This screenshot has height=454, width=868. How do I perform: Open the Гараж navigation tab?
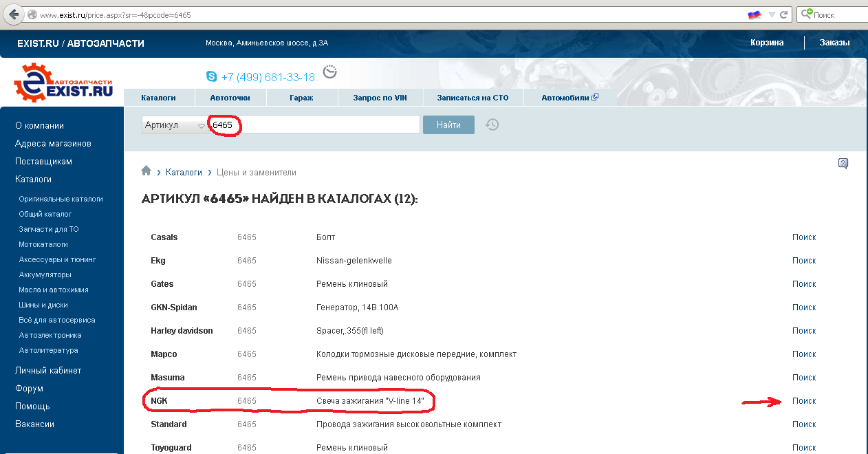tap(301, 98)
